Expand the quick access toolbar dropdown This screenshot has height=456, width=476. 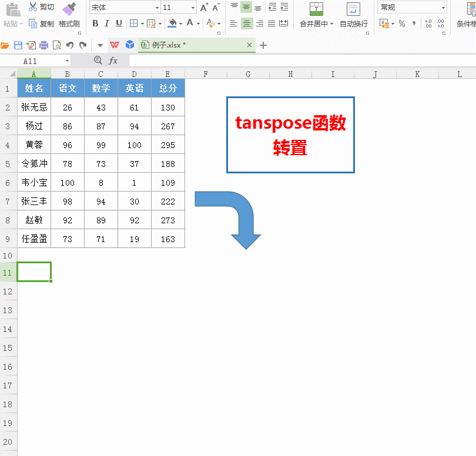tap(100, 46)
